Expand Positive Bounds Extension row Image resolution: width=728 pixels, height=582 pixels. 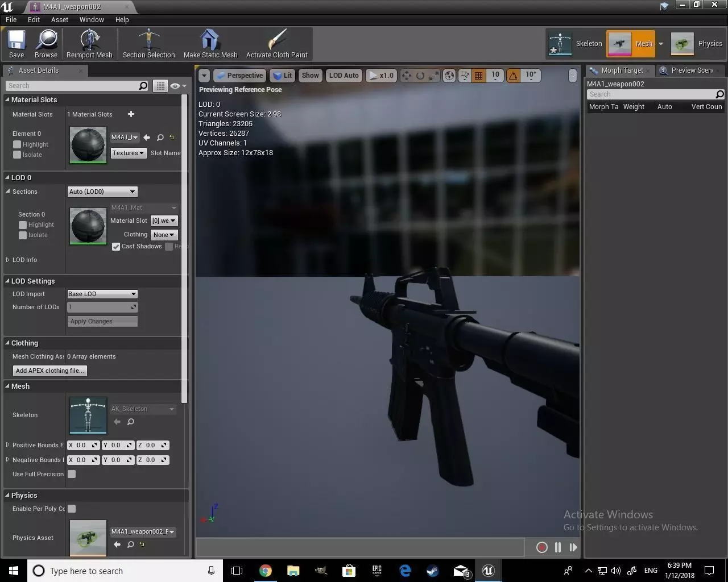pyautogui.click(x=7, y=445)
